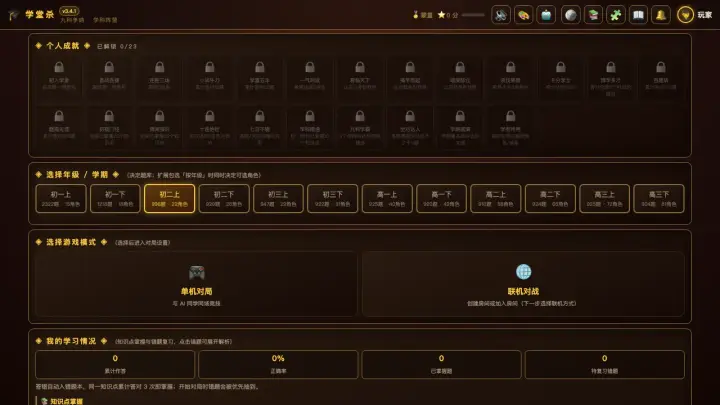Click the gamepad icon above 单机对局

197,272
